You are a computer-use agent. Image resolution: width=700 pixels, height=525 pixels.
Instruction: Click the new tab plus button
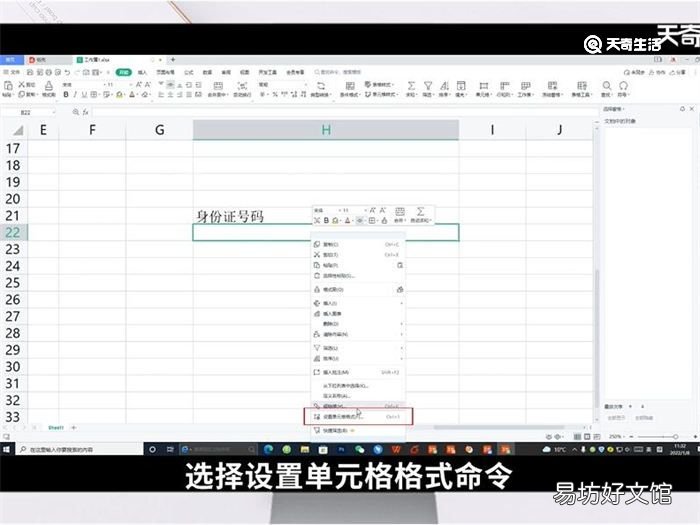pos(173,59)
